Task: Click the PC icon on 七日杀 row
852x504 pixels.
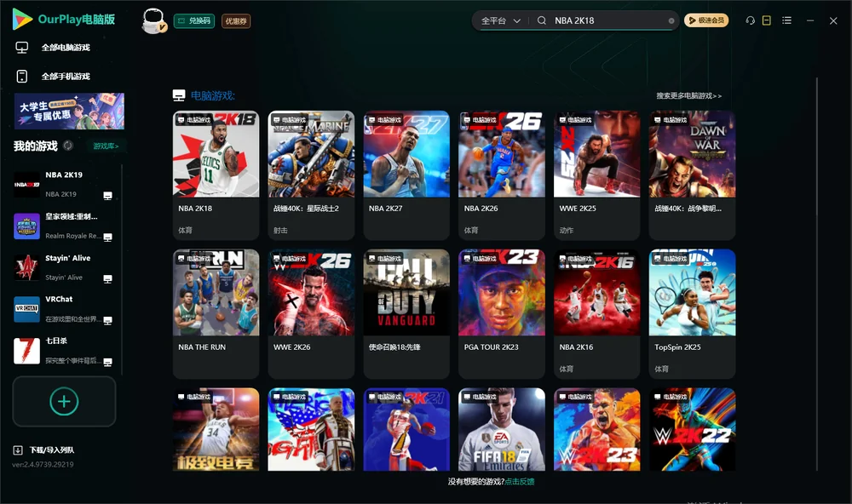Action: click(x=107, y=363)
